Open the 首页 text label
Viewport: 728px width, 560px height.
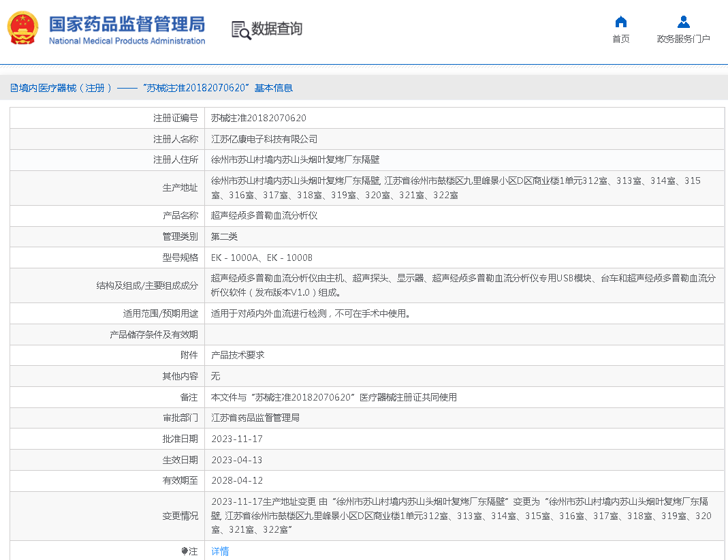click(x=620, y=39)
